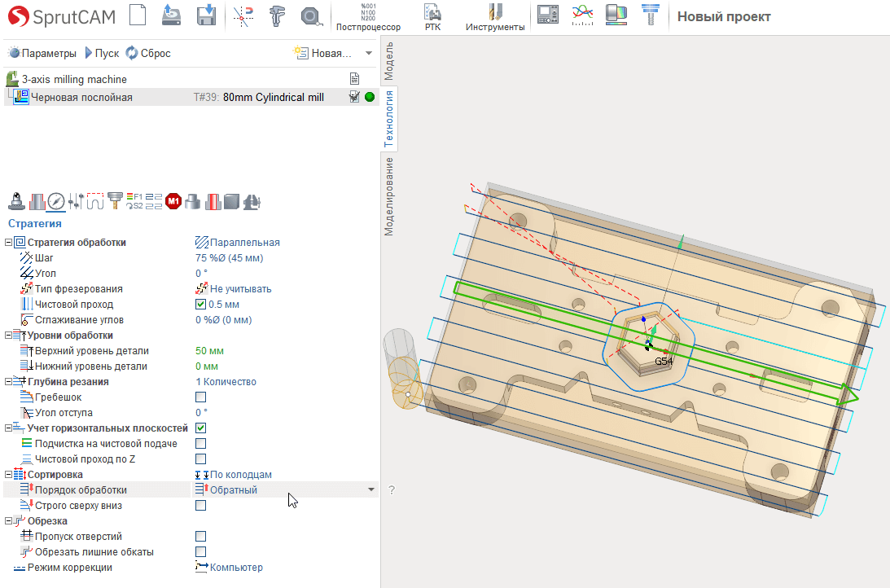Save the project with the floppy icon
Viewport: 890px width, 588px height.
click(x=207, y=15)
